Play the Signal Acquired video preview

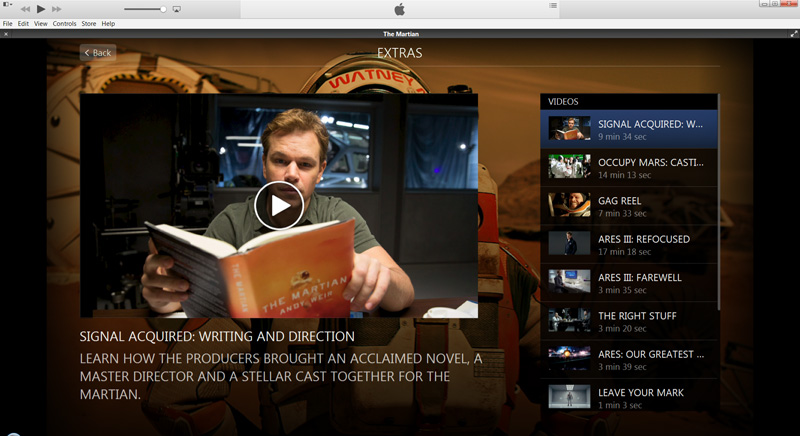click(279, 206)
